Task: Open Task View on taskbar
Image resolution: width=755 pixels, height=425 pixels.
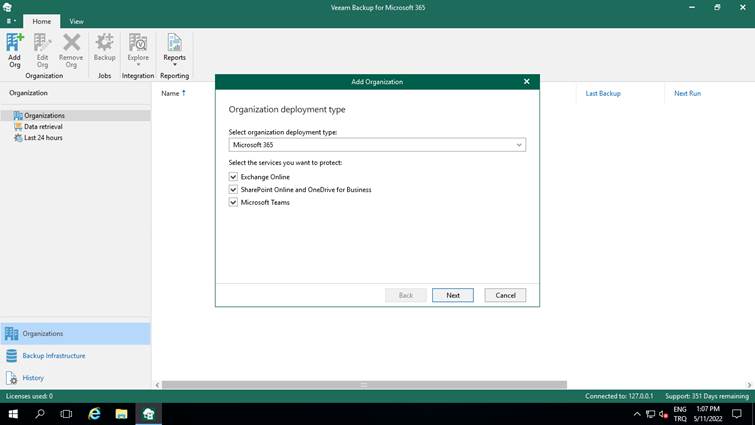Action: pos(66,414)
